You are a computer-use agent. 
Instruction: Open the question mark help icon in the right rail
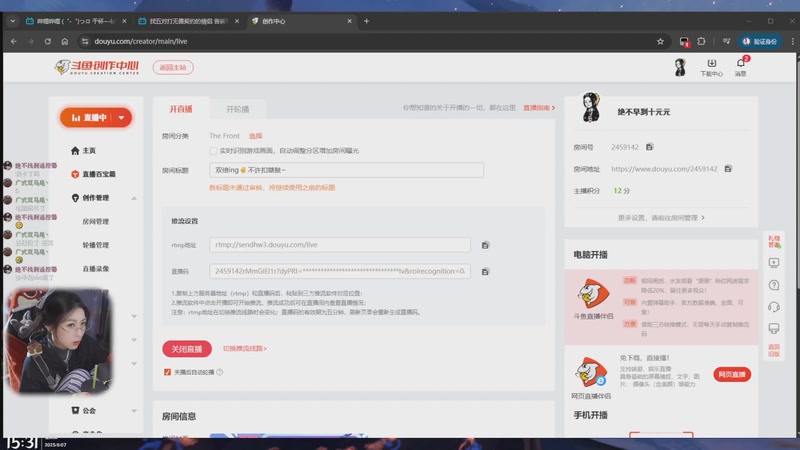[x=774, y=285]
